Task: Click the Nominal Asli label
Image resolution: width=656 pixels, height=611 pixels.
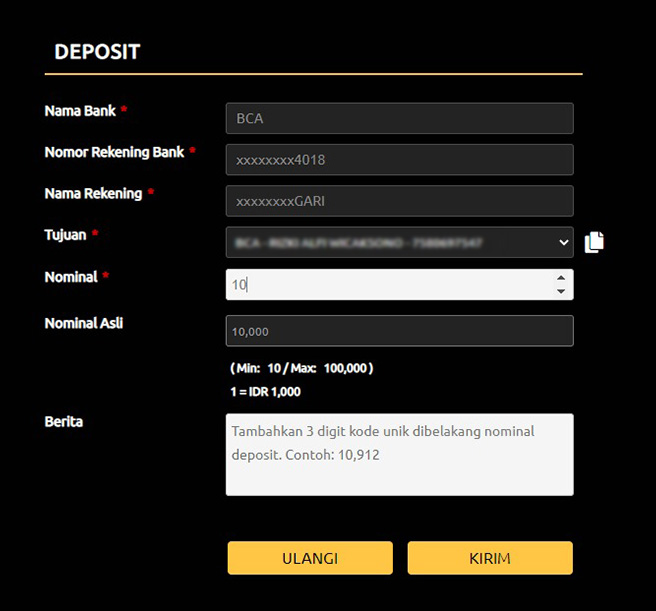Action: click(x=83, y=323)
